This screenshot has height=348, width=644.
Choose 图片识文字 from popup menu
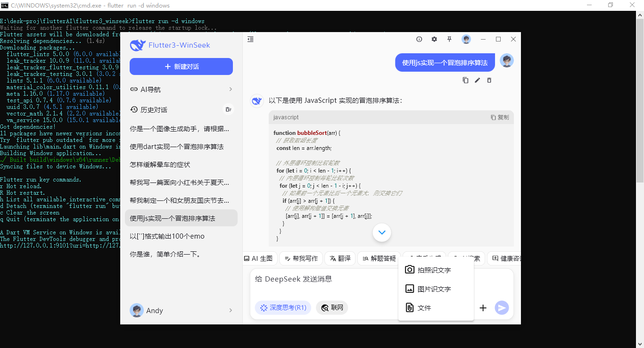point(436,289)
